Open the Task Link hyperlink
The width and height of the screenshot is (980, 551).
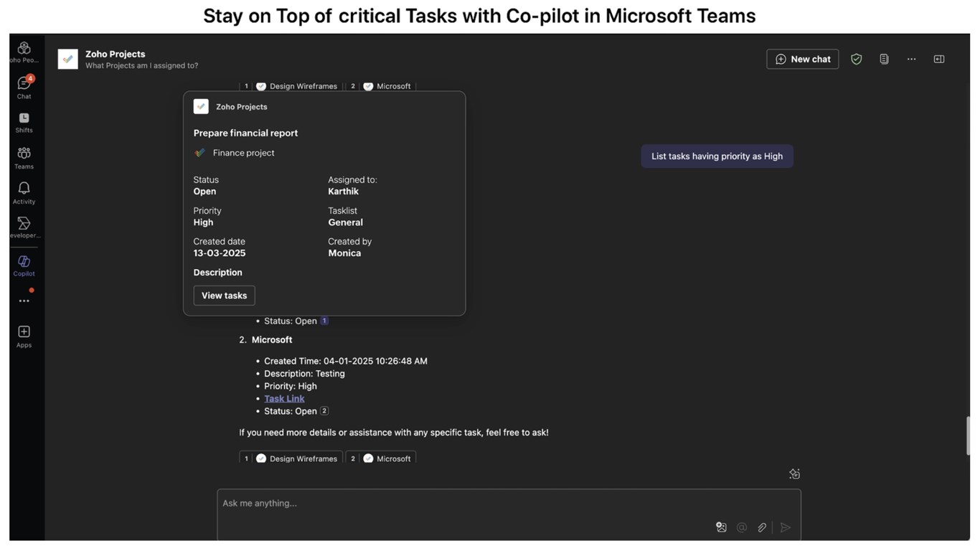point(284,398)
